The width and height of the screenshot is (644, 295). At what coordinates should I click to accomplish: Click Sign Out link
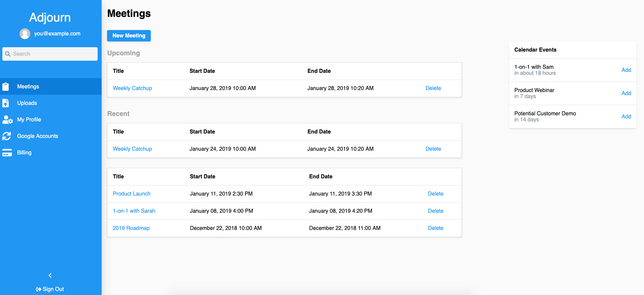tap(50, 289)
